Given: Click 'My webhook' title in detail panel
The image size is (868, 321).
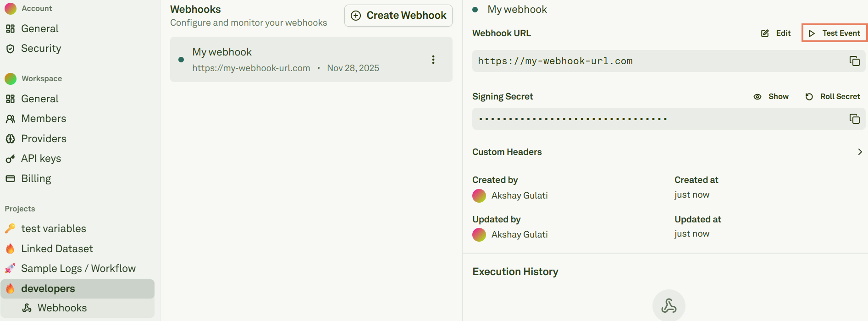Looking at the screenshot, I should (x=517, y=9).
